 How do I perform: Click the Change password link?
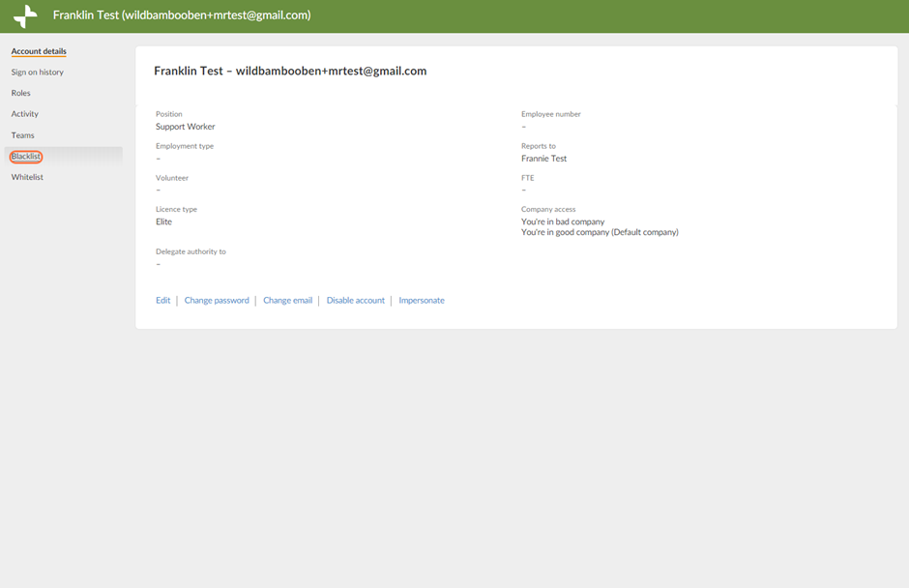pos(217,301)
